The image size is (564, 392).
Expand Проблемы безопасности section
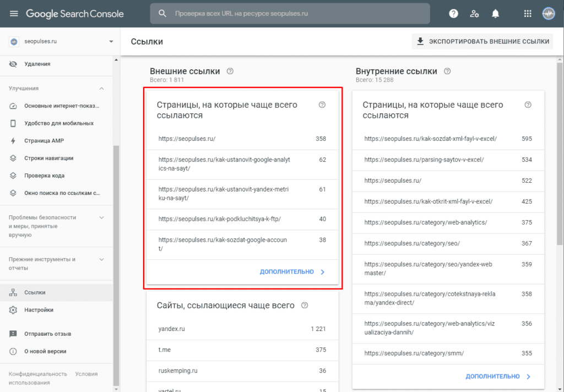pyautogui.click(x=101, y=217)
